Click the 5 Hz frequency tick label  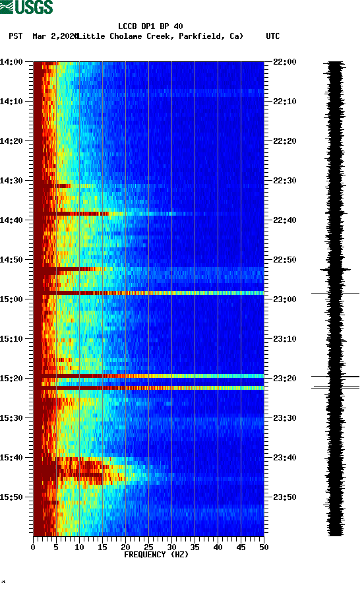[x=56, y=547]
